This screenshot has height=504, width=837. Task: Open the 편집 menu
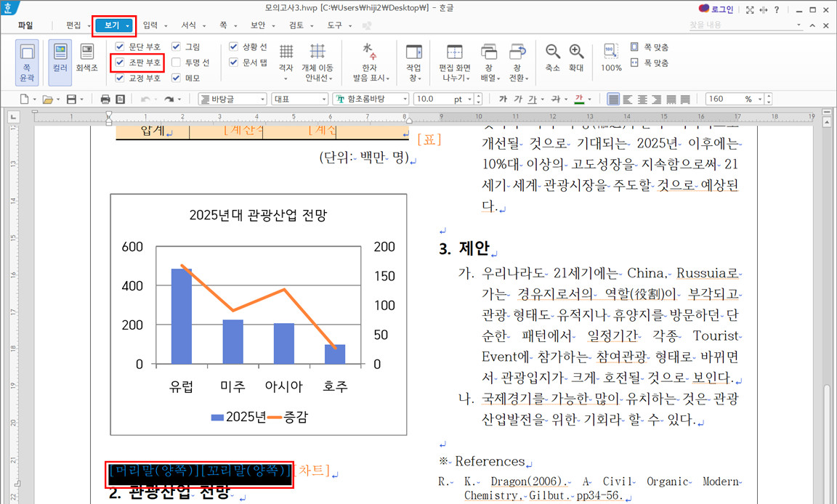73,25
